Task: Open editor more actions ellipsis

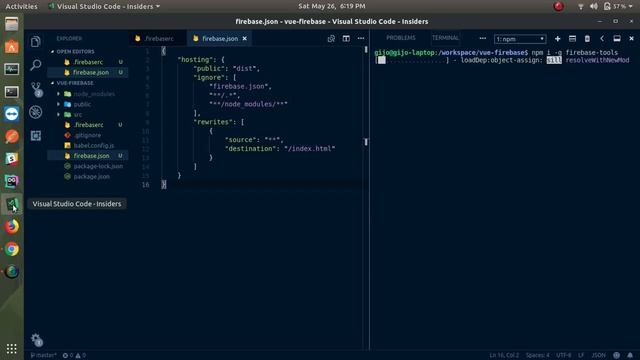Action: [361, 38]
